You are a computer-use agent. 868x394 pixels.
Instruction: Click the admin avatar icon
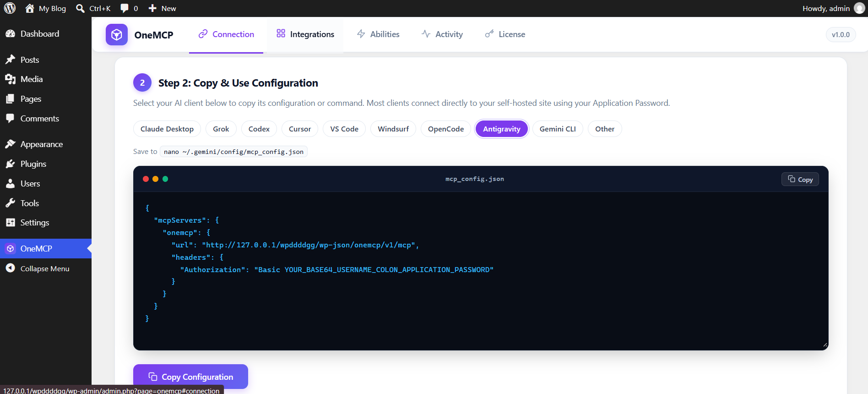tap(859, 8)
